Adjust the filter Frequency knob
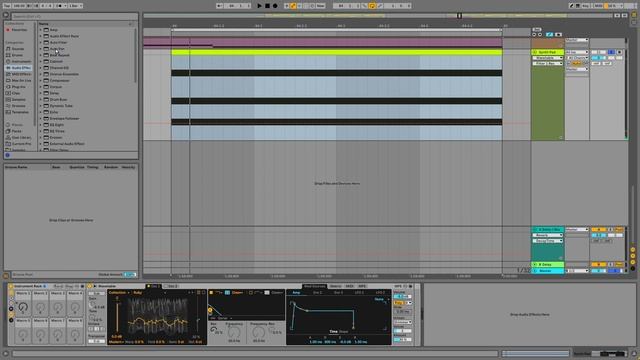Screen dimensions: 640x360 [234, 333]
